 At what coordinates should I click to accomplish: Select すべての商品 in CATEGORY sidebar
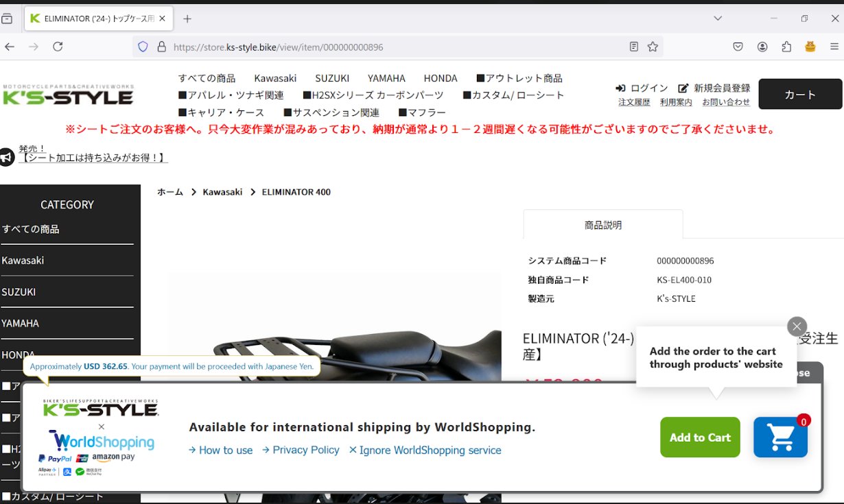(30, 229)
